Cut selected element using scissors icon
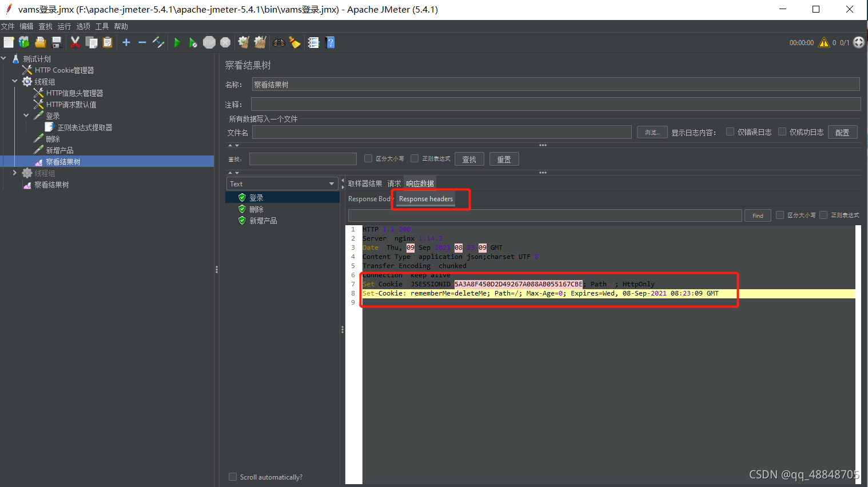This screenshot has width=868, height=487. click(x=75, y=42)
